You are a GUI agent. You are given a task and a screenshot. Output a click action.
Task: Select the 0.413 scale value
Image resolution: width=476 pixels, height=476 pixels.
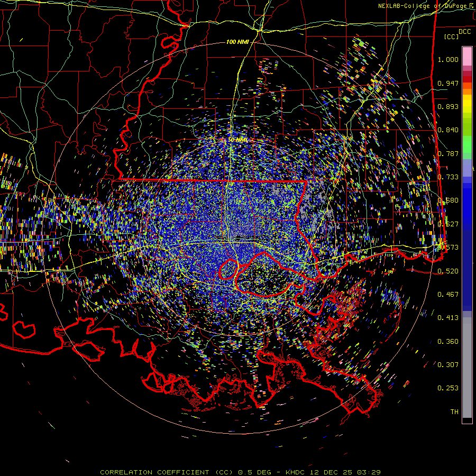[448, 317]
